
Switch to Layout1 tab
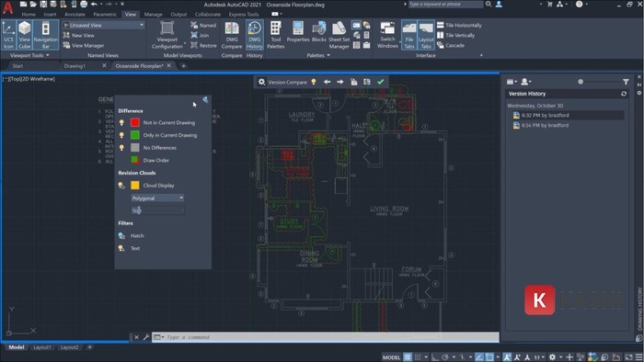click(42, 347)
